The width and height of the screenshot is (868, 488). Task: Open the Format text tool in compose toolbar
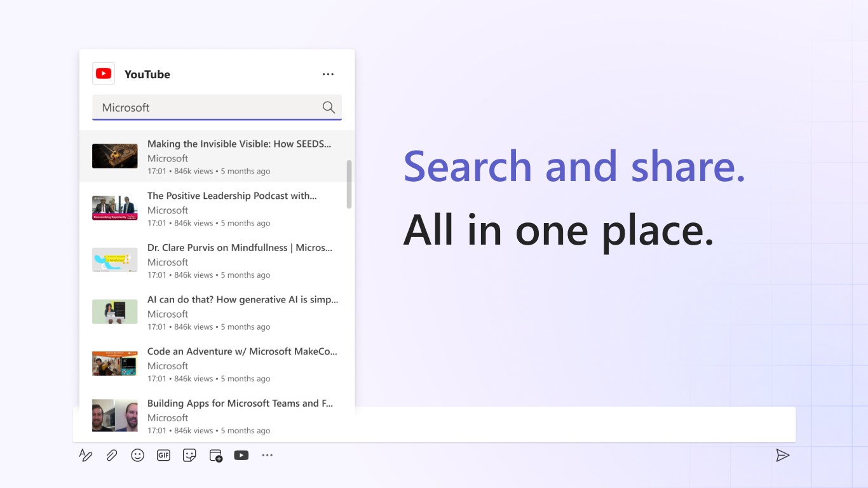[x=86, y=455]
